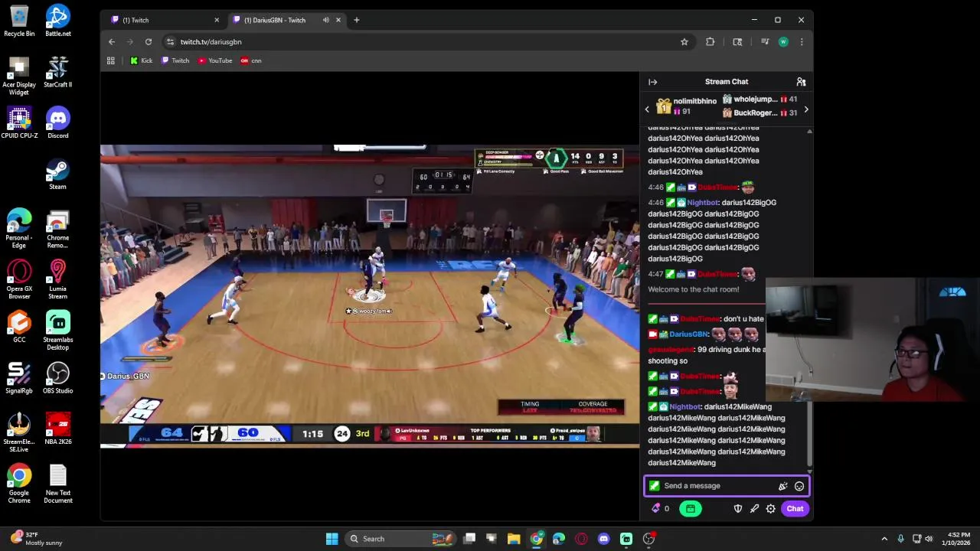Go back in Chrome
Viewport: 980px width, 551px height.
click(x=112, y=42)
